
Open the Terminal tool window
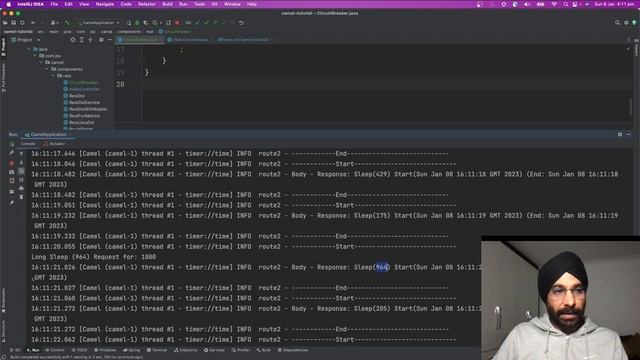157,350
